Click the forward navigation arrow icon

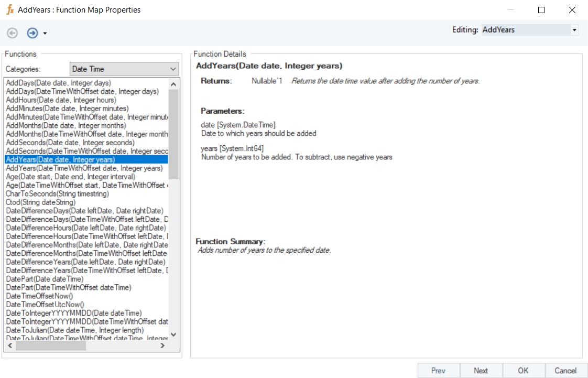[32, 33]
